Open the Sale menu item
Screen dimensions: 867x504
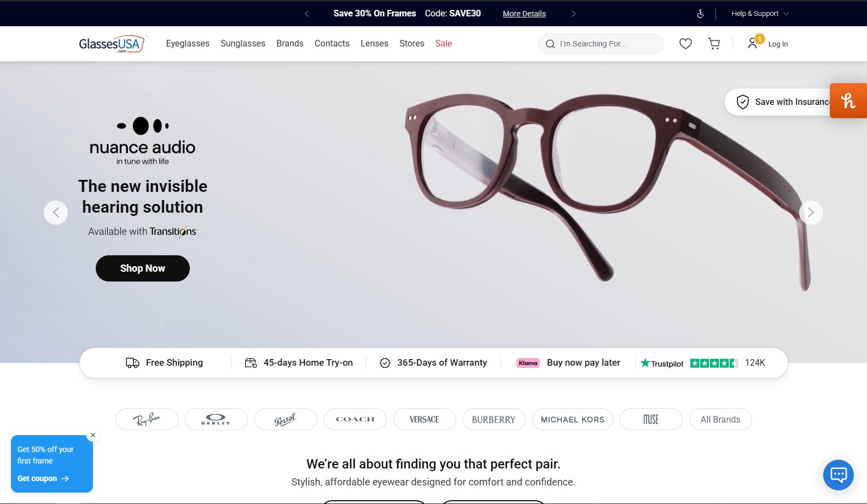tap(444, 44)
